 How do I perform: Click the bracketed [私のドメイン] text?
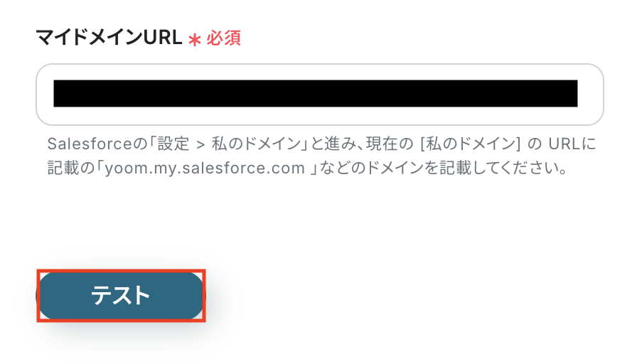click(471, 144)
